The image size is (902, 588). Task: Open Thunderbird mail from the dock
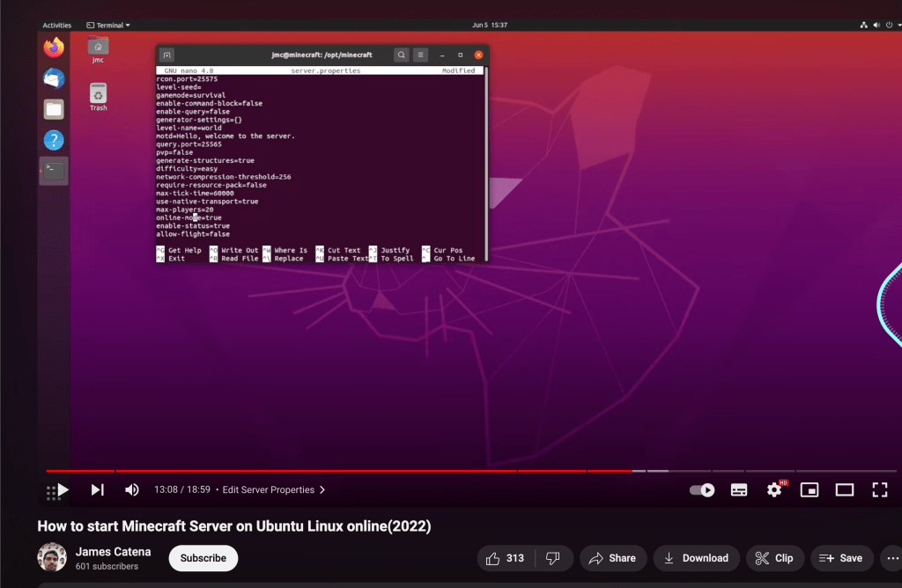tap(54, 78)
